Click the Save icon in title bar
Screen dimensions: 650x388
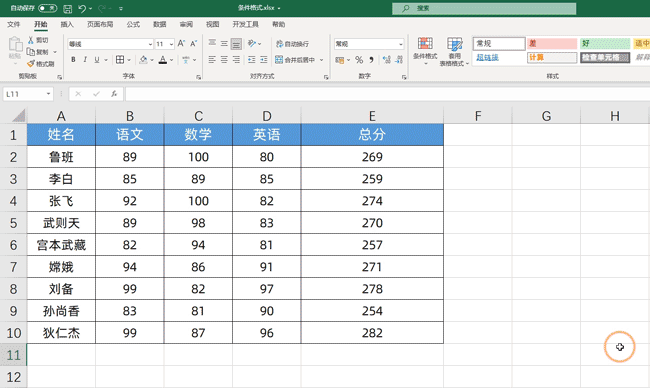(68, 8)
